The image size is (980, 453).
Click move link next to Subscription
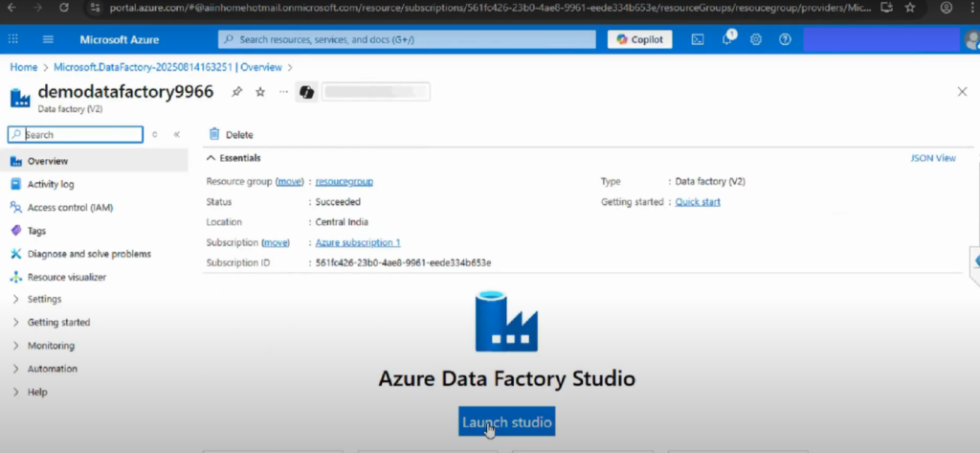coord(276,242)
